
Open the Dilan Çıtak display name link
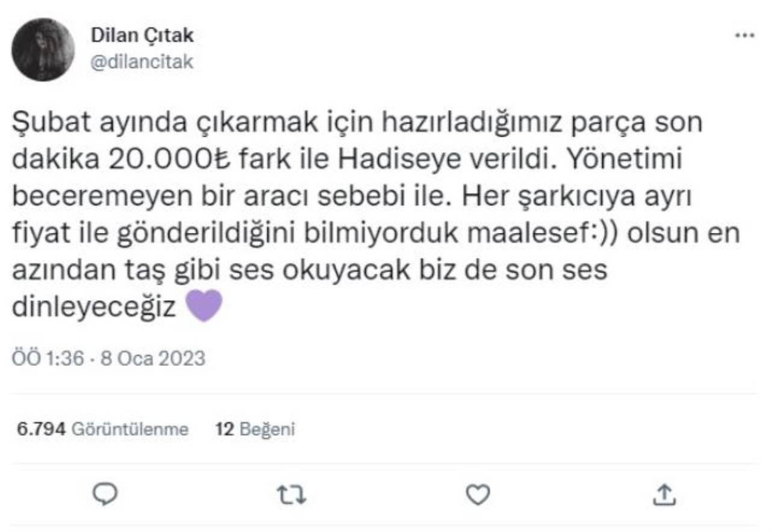coord(142,36)
